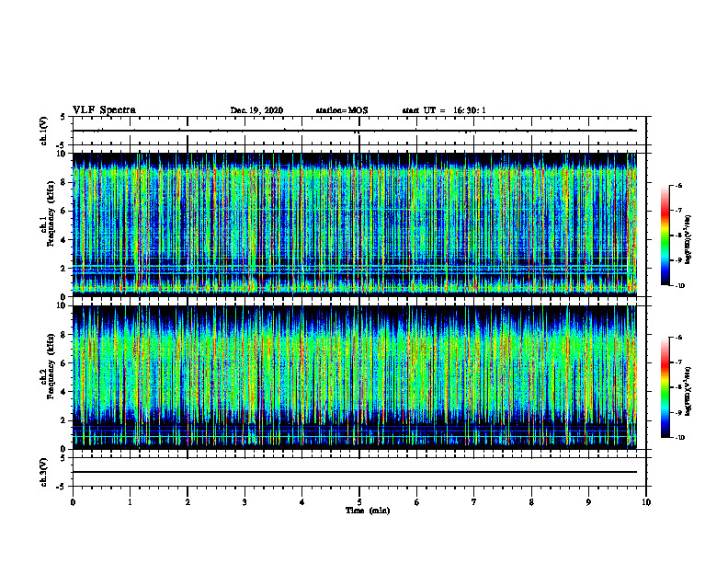Click the ch.2 colorbar "log(PSD)" unit label
The height and width of the screenshot is (563, 728).
coord(689,391)
